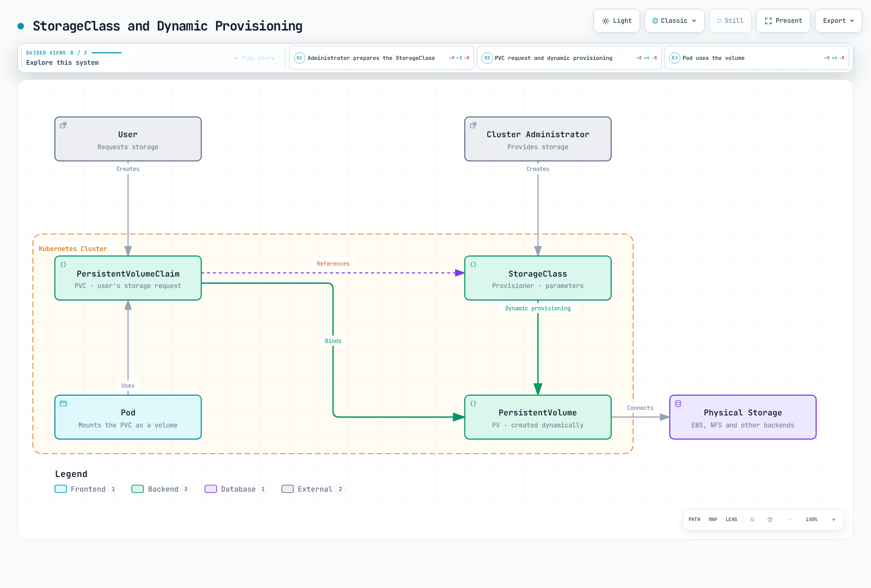Click the 100% zoom level indicator
The width and height of the screenshot is (871, 588).
click(811, 519)
